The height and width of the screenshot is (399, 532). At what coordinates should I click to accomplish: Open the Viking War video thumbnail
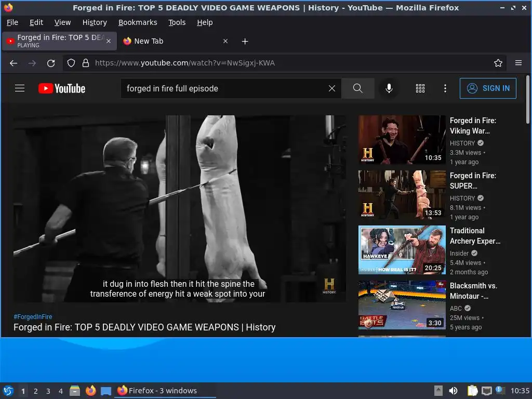[402, 139]
